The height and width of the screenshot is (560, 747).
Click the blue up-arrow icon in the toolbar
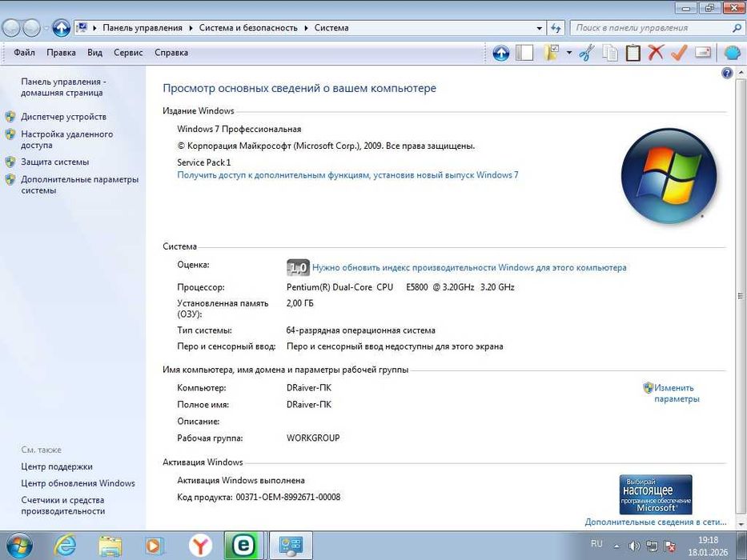pos(500,53)
